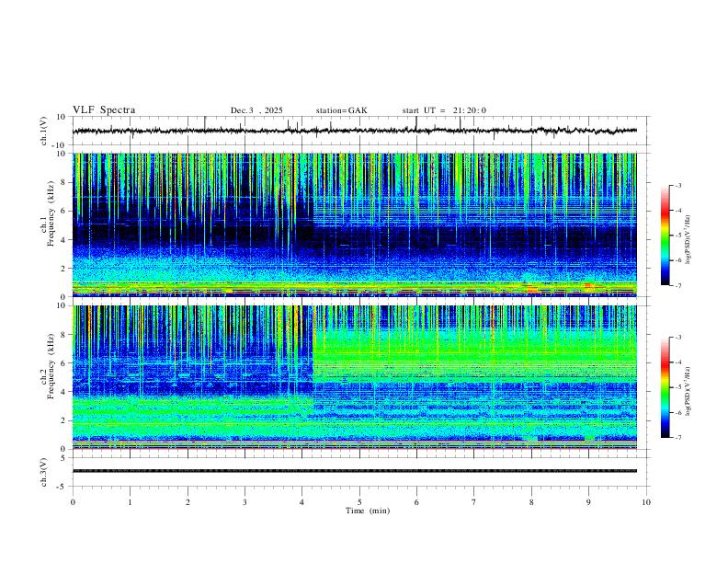Click the '-3' label on ch.2 color bar
728x563 pixels.
tap(677, 338)
